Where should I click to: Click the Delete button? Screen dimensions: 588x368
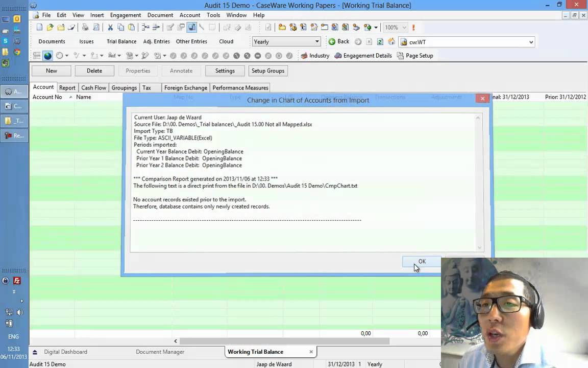coord(94,71)
